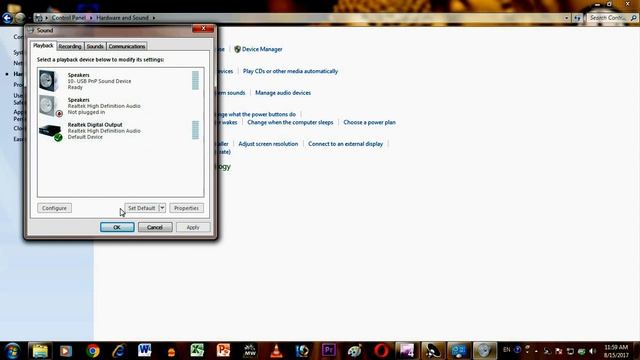
Task: Open VLC media player from the taskbar
Action: 276,351
